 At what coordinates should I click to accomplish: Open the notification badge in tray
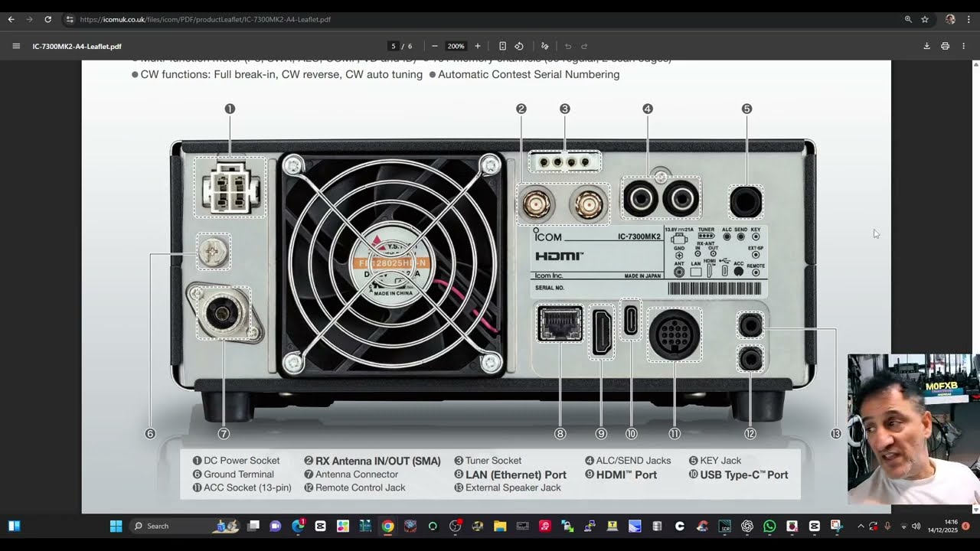(965, 526)
